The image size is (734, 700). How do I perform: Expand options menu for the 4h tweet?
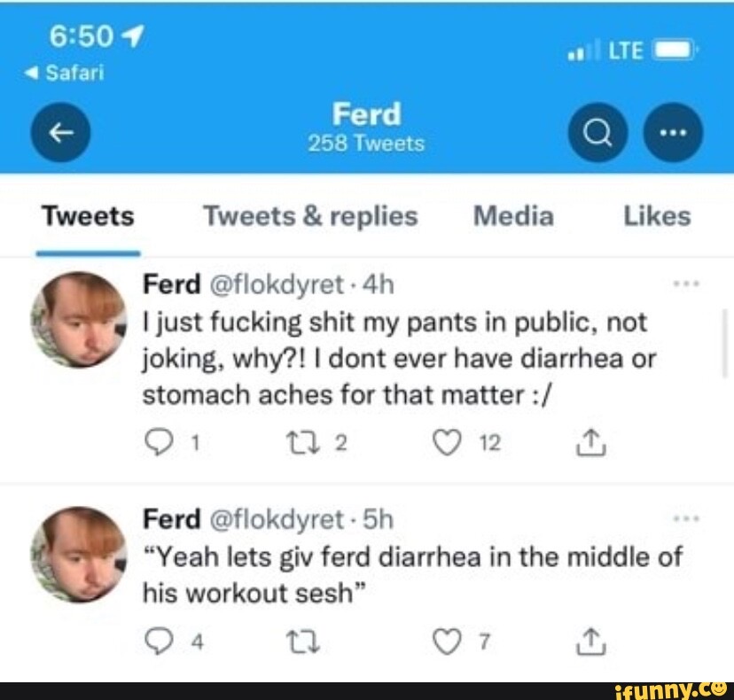coord(686,284)
